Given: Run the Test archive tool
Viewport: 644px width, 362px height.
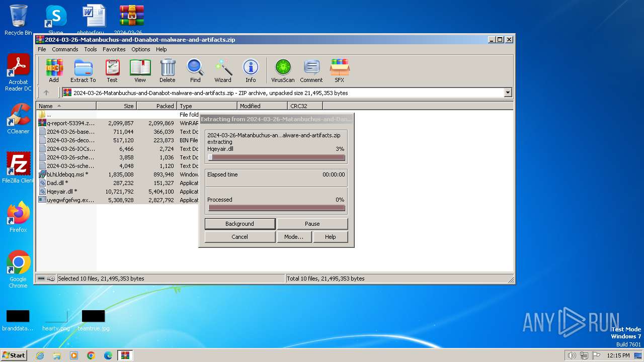Looking at the screenshot, I should (x=112, y=70).
